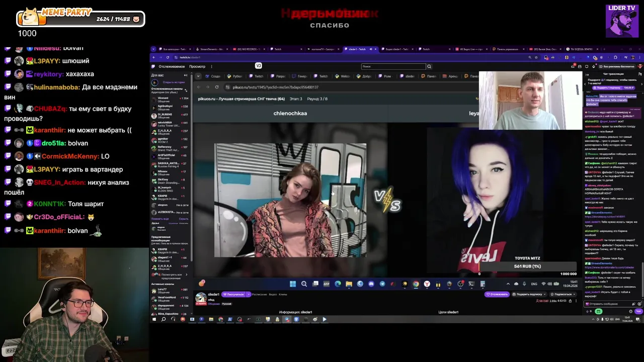Image resolution: width=644 pixels, height=362 pixels.
Task: Click the Windows search icon on bottom taskbar
Action: [x=163, y=319]
